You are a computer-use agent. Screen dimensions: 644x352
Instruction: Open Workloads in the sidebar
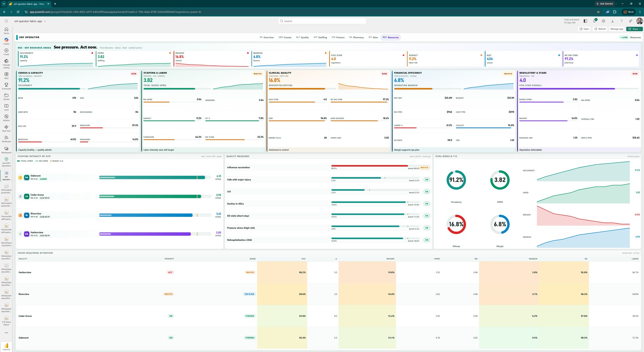point(6,139)
